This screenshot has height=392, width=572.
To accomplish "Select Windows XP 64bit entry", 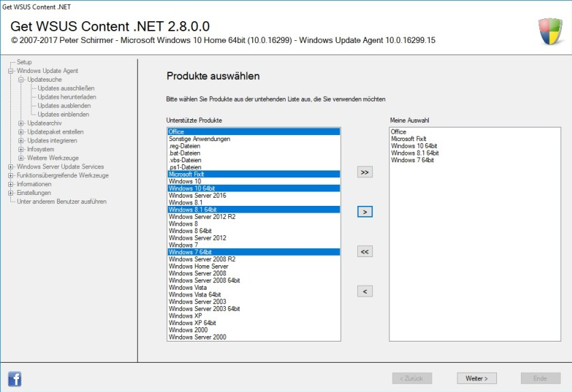I will [254, 322].
